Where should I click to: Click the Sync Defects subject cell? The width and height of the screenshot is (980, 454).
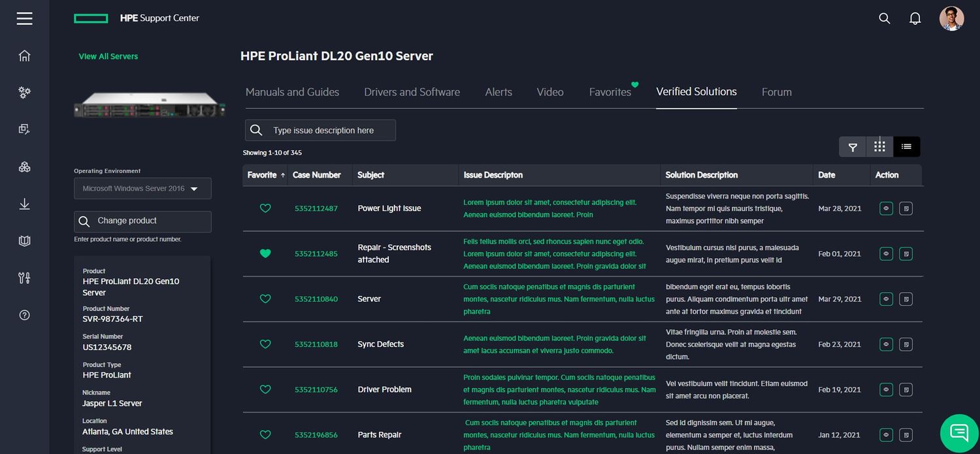pyautogui.click(x=381, y=344)
